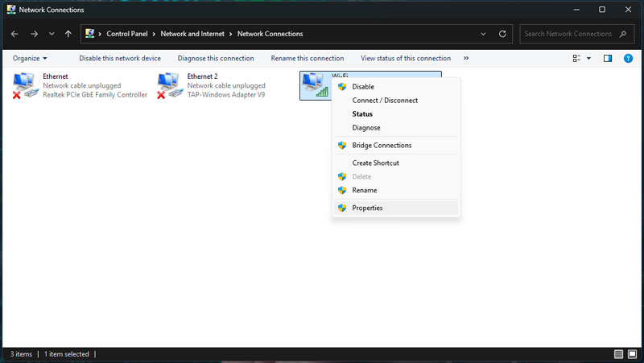Screen dimensions: 644x363
Task: Select Network Connections breadcrumb
Action: click(x=270, y=34)
